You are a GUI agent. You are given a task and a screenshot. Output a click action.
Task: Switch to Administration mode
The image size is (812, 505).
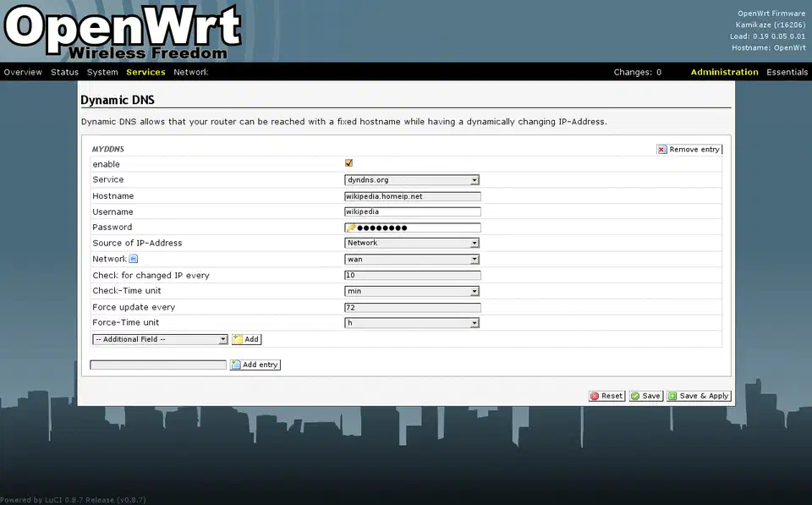(x=725, y=72)
